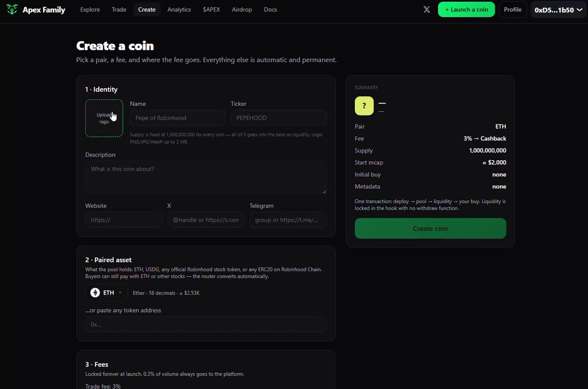This screenshot has height=389, width=588.
Task: Click the Create coin button
Action: coord(430,228)
